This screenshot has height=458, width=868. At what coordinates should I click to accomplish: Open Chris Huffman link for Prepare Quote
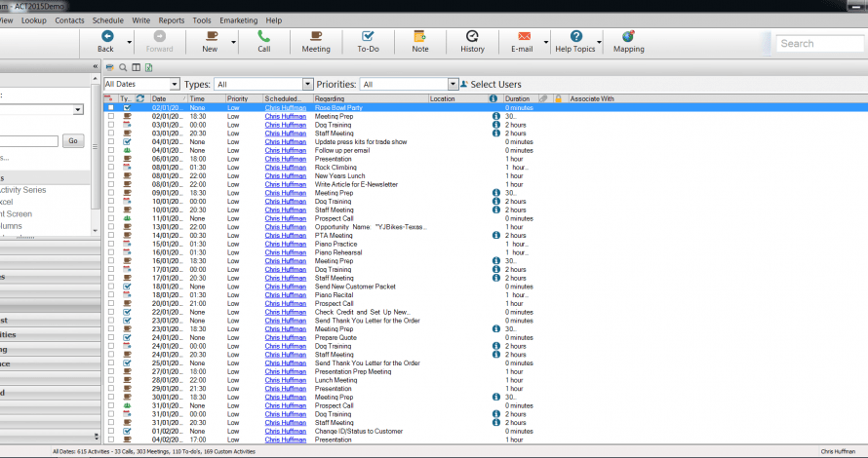click(x=285, y=337)
